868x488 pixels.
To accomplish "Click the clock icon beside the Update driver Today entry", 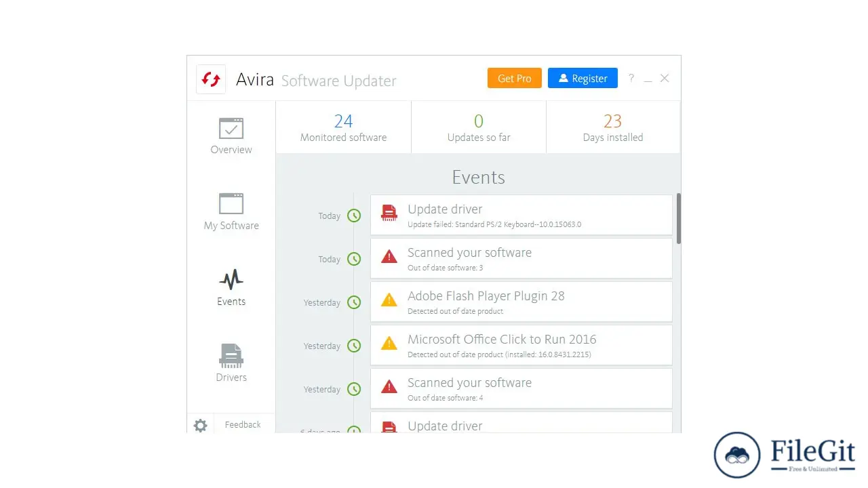I will [x=354, y=216].
